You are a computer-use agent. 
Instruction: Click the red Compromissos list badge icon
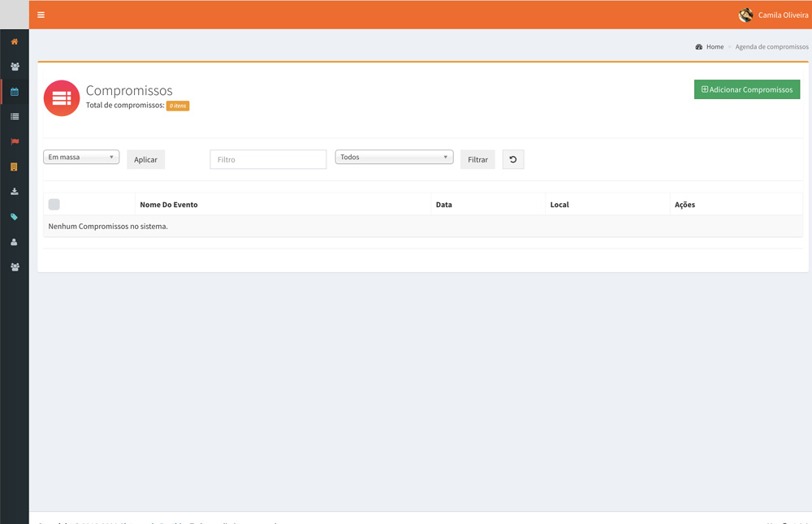click(x=62, y=98)
